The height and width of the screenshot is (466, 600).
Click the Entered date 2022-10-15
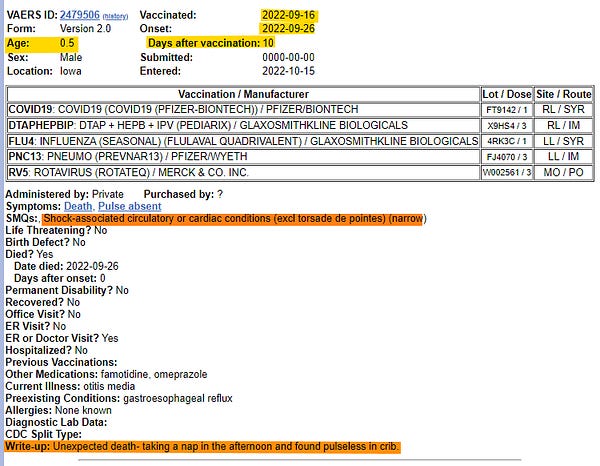coord(289,71)
